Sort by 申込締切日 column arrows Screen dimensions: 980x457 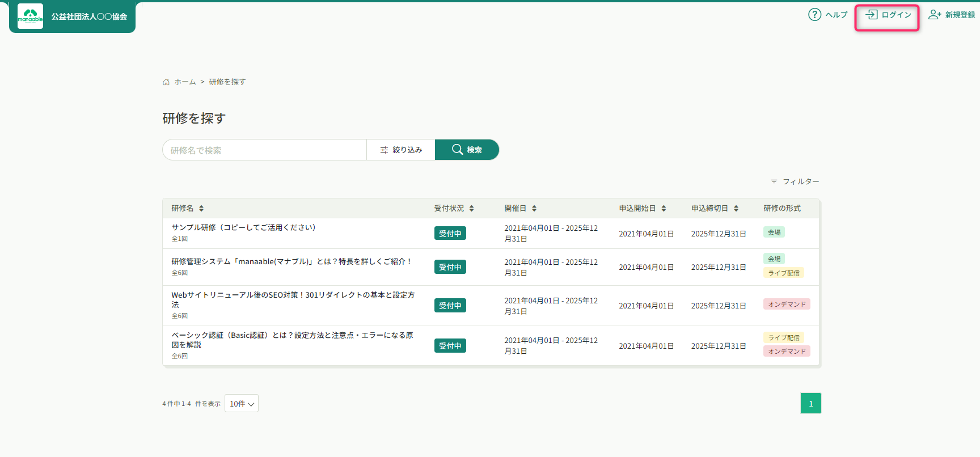(x=736, y=209)
